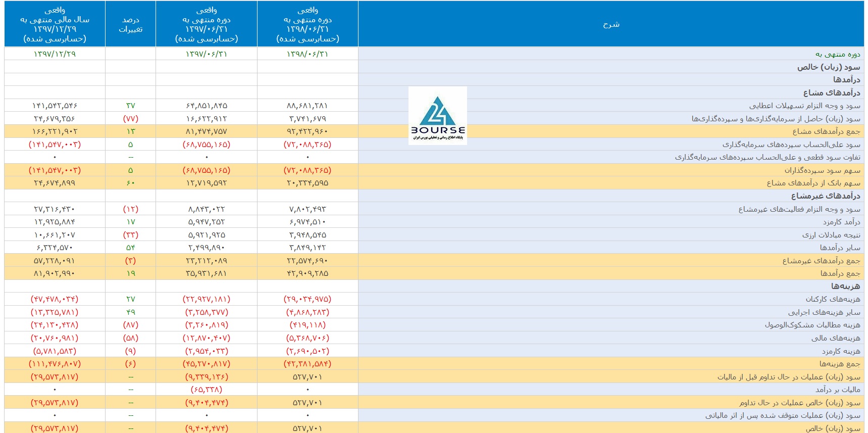Click the 'مالیات بر درآمد' row label

[838, 390]
